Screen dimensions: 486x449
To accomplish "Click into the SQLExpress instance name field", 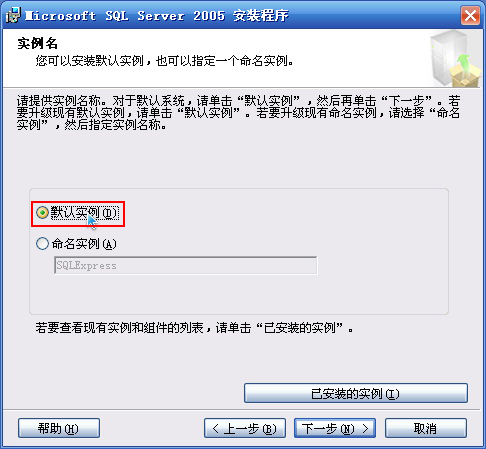I will (186, 265).
